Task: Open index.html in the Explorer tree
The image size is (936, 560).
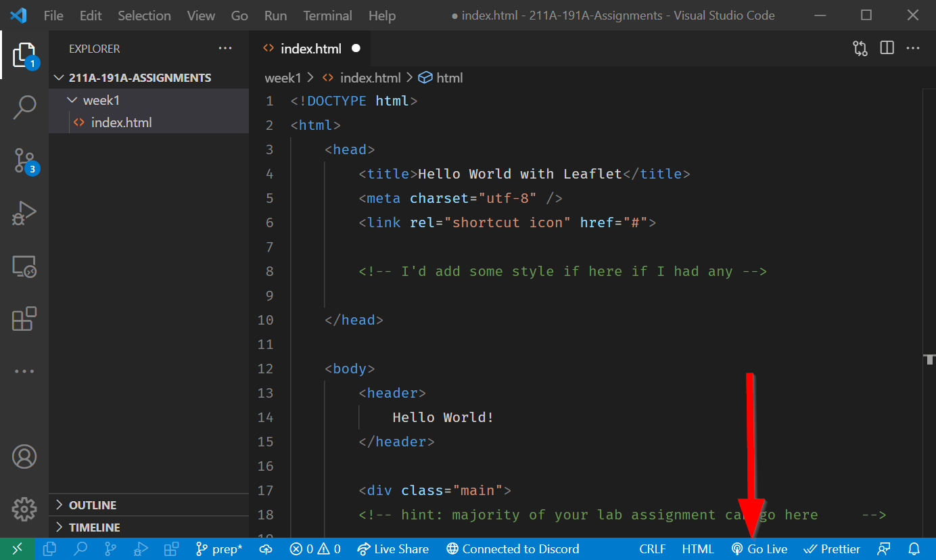Action: [121, 122]
